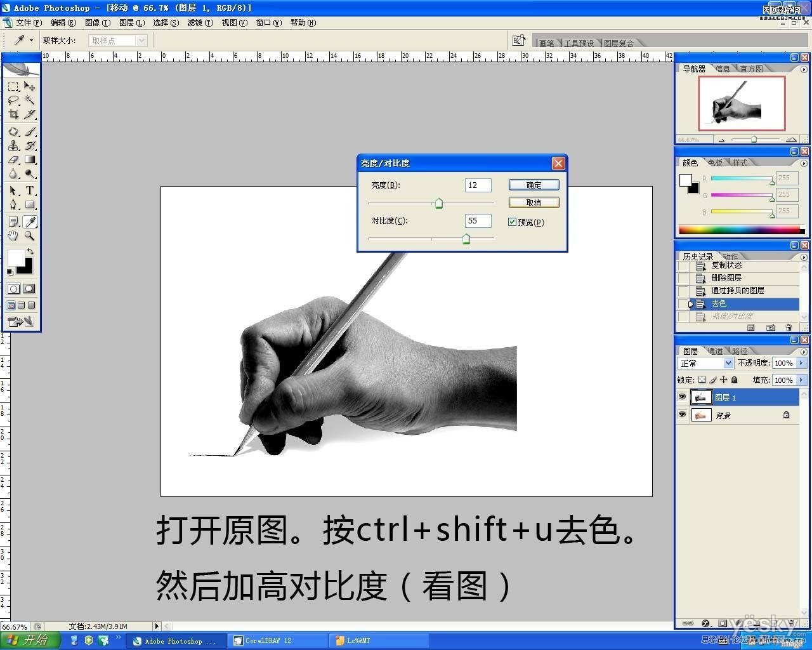Pick the Notes tool
Viewport: 812px width, 650px height.
coord(13,222)
